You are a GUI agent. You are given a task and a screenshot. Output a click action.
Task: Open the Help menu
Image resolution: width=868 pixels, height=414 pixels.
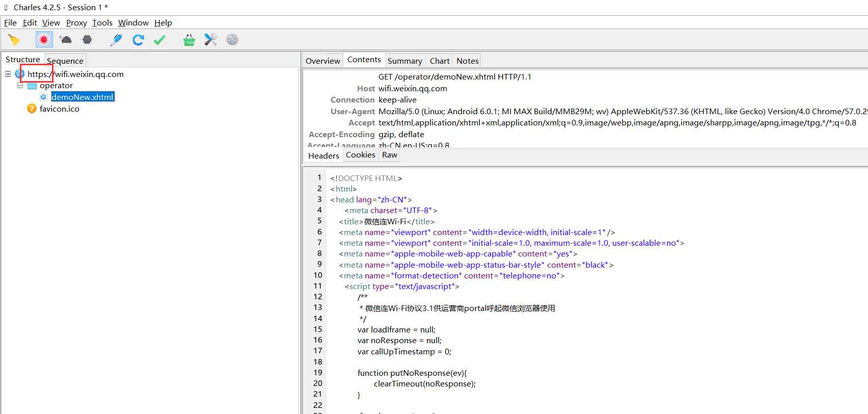(x=163, y=22)
